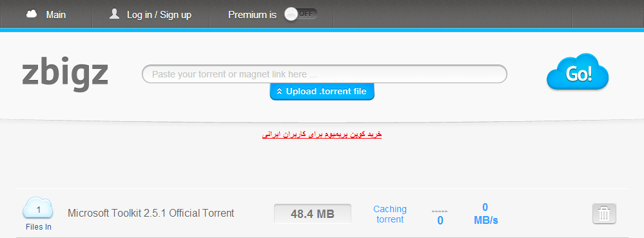Click the user silhouette icon
Screen dimensions: 644x238
(x=114, y=14)
